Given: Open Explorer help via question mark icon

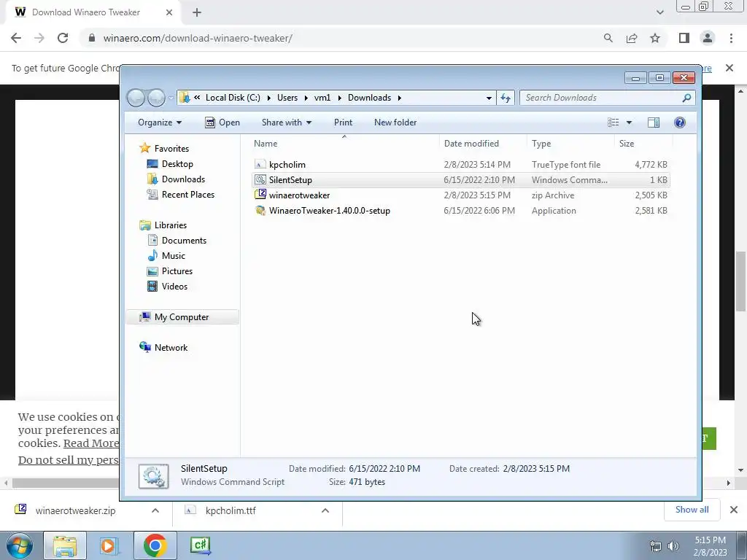Looking at the screenshot, I should (680, 122).
